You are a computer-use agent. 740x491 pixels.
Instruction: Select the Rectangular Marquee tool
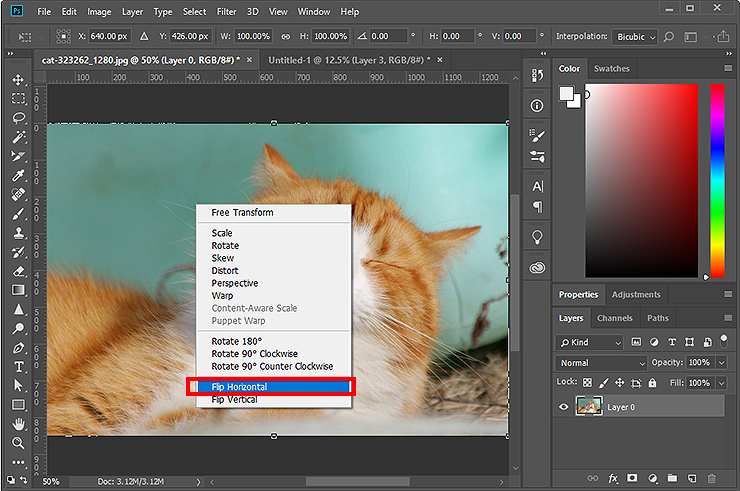point(18,98)
